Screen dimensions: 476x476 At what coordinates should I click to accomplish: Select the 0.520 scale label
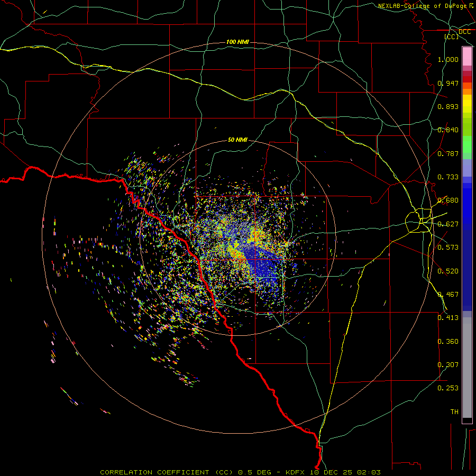pos(448,271)
